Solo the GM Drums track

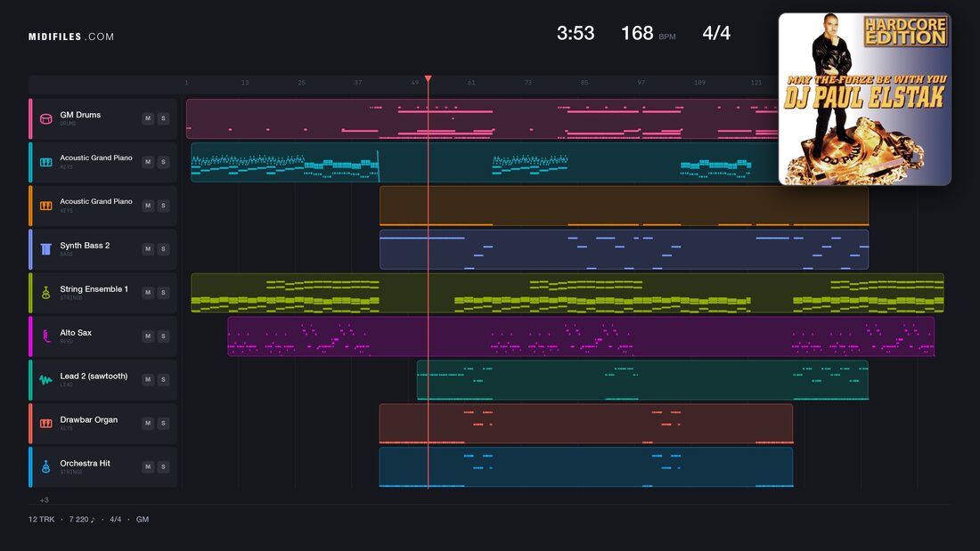(x=163, y=118)
